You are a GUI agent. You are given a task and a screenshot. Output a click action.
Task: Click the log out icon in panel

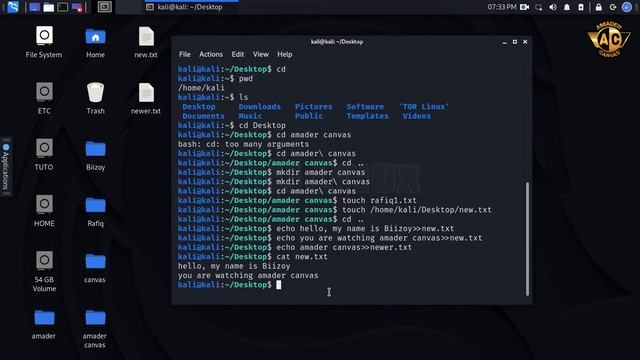(613, 7)
